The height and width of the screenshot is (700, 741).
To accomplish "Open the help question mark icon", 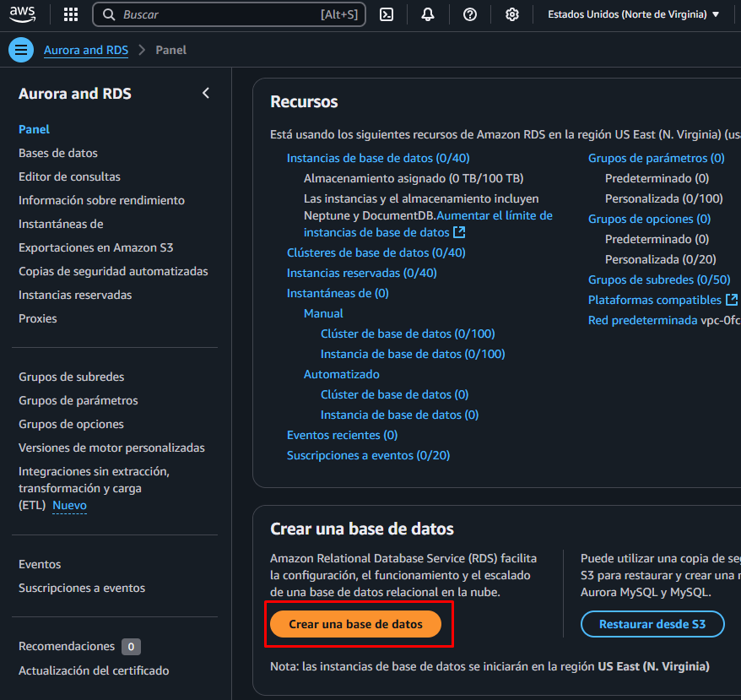I will (x=470, y=14).
